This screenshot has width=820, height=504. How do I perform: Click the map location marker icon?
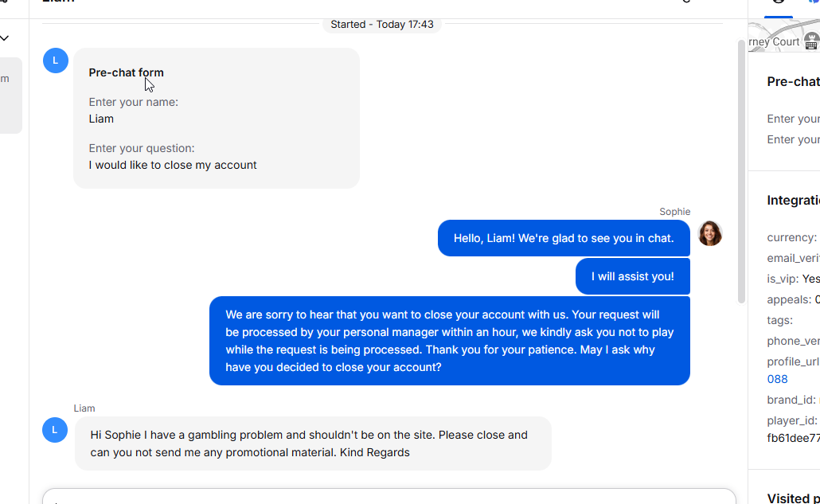click(811, 41)
